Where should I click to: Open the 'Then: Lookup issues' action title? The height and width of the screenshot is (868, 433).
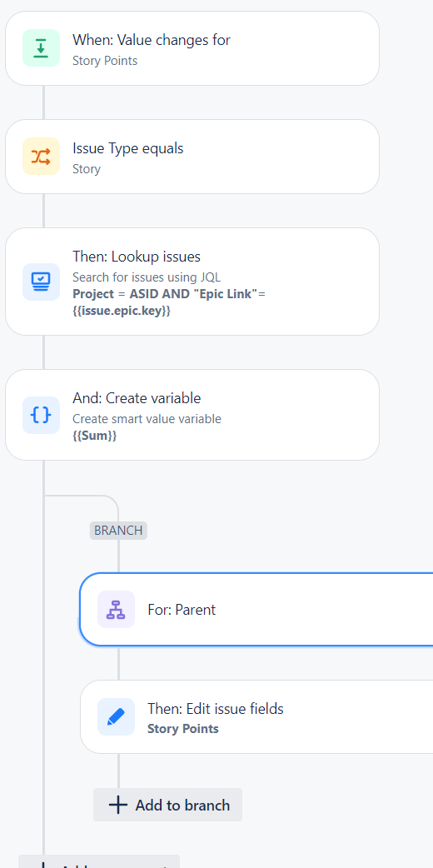tap(137, 257)
